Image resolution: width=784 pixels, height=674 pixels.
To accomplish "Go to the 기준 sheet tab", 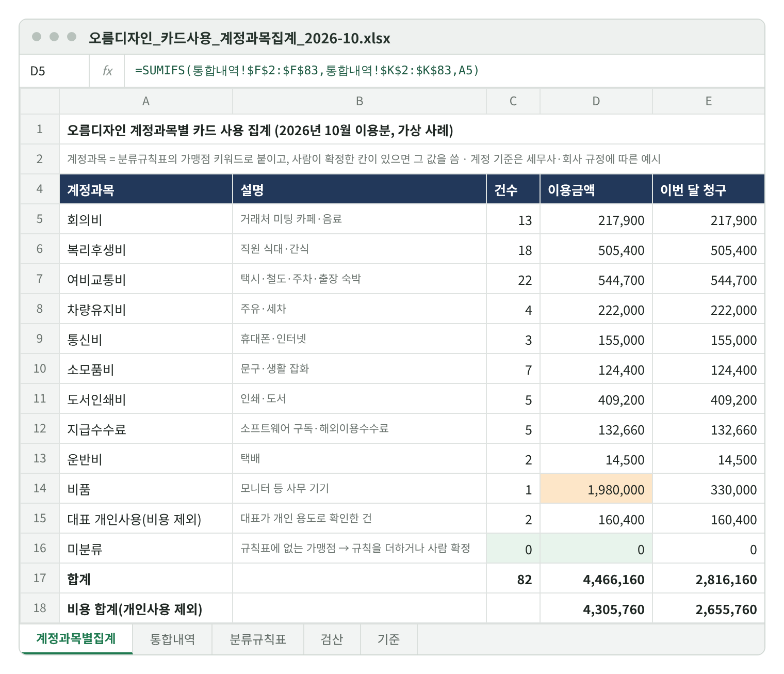I will pyautogui.click(x=389, y=639).
